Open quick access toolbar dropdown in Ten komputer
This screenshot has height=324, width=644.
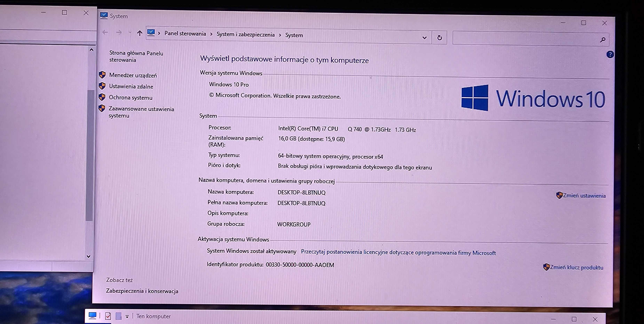point(127,317)
